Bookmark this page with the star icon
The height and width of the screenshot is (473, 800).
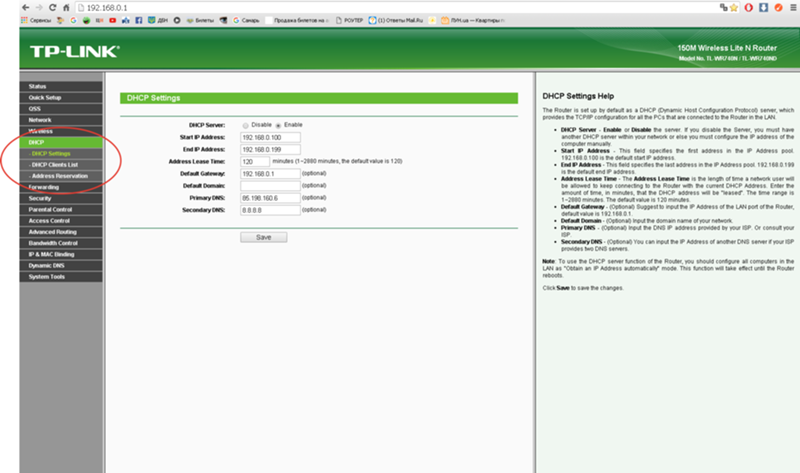(x=734, y=8)
